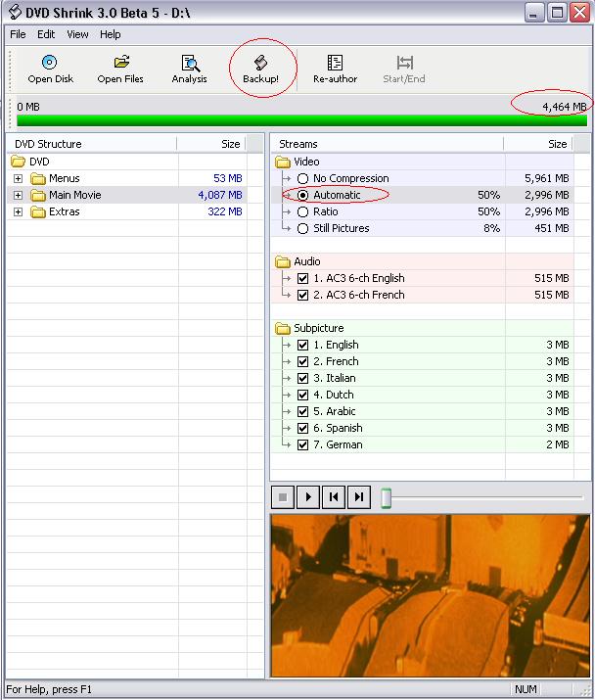Click the Subpicture folder icon
The image size is (595, 700).
[x=283, y=328]
